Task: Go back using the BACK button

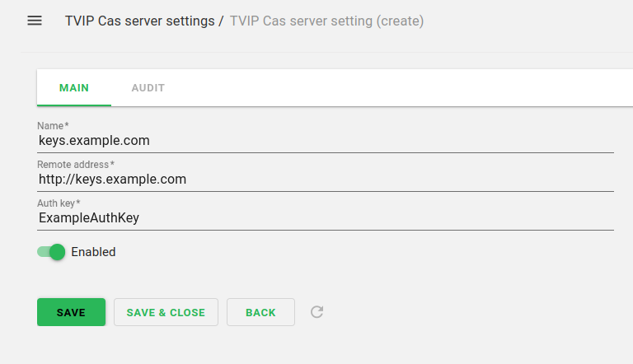Action: (260, 312)
